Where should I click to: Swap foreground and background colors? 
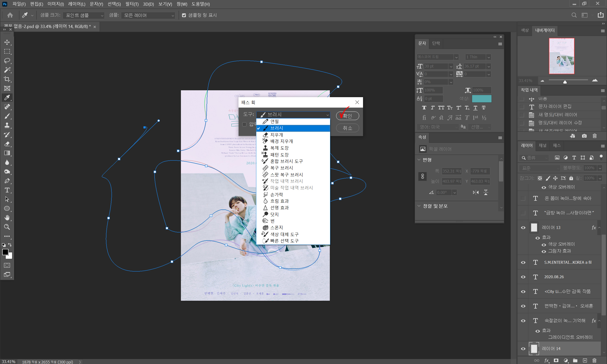(x=10, y=245)
